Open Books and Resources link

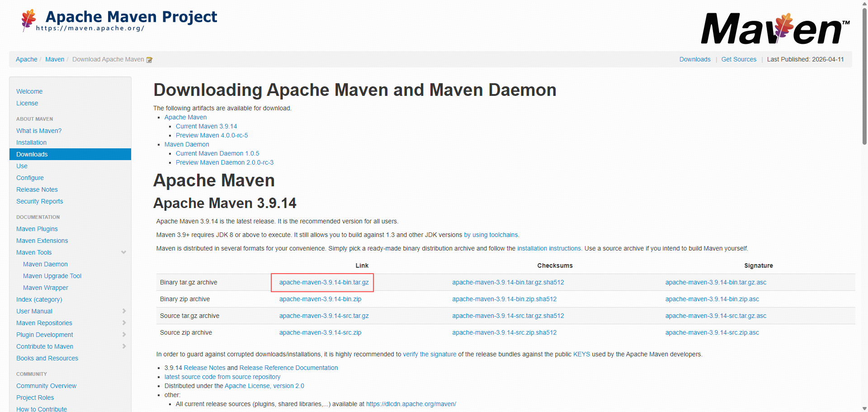(47, 358)
